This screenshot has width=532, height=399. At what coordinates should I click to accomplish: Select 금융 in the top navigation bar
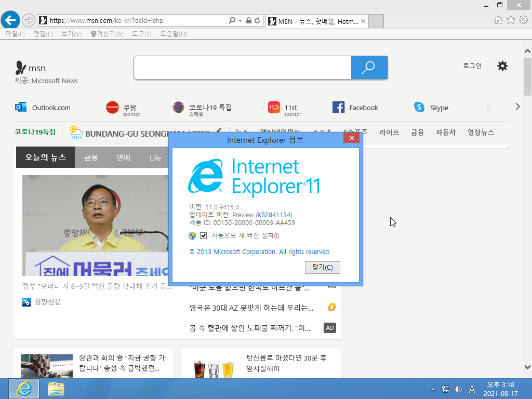click(x=417, y=132)
